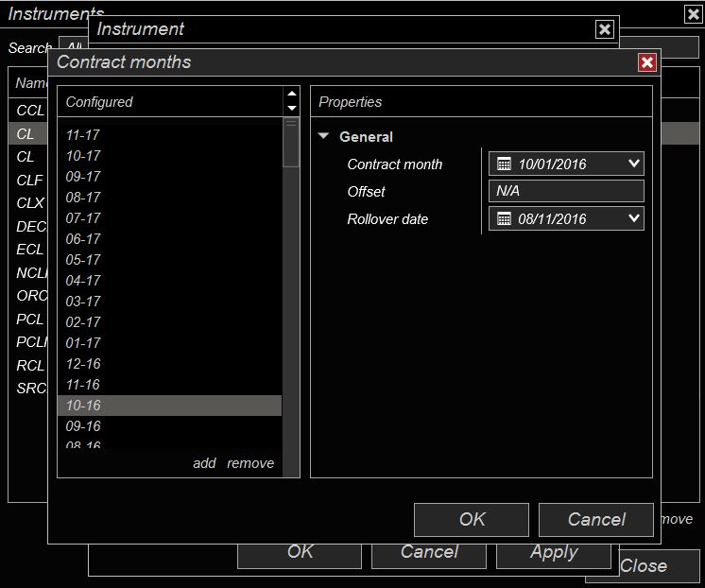This screenshot has width=705, height=588.
Task: Select contract month 05-17
Action: (x=169, y=260)
